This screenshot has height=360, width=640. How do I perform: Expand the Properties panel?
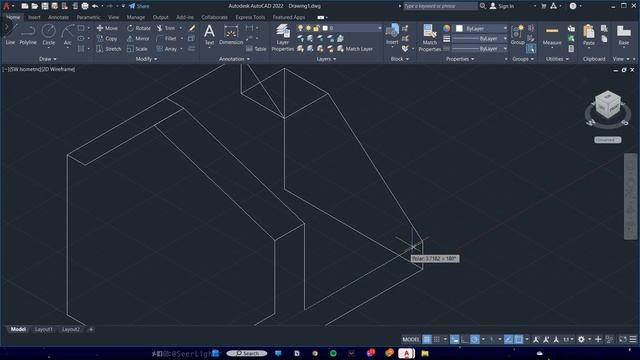pos(460,59)
